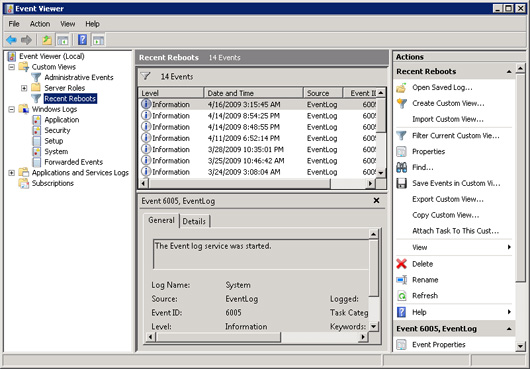
Task: Click the Server Roles folder icon
Action: [x=36, y=88]
